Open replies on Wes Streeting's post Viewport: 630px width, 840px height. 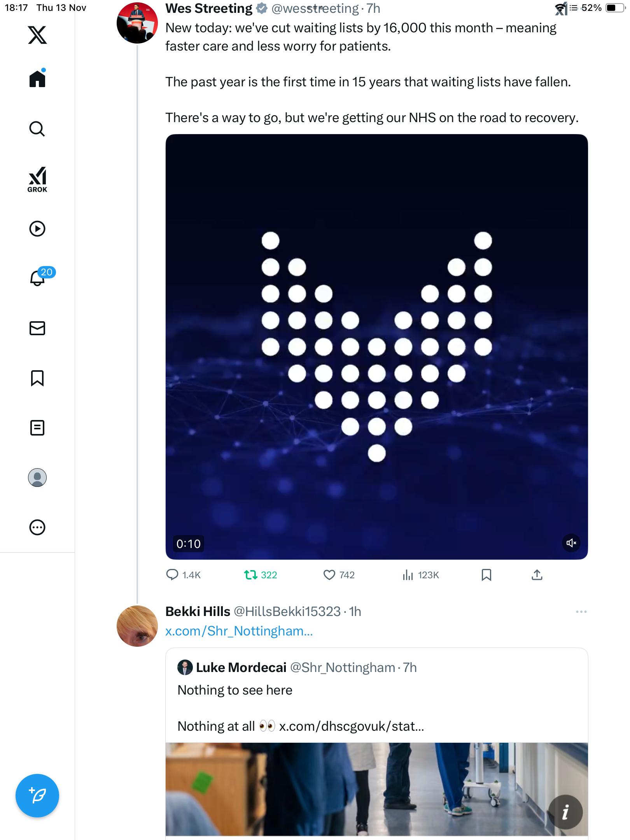click(x=172, y=575)
